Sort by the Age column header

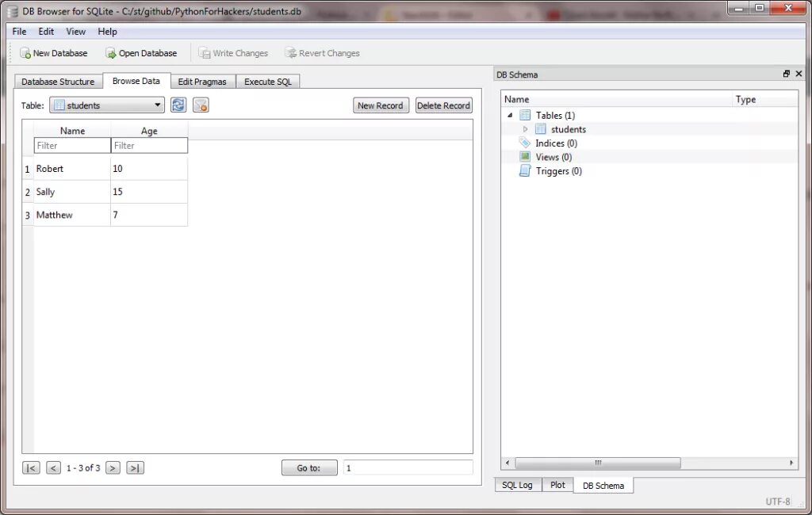pos(149,131)
